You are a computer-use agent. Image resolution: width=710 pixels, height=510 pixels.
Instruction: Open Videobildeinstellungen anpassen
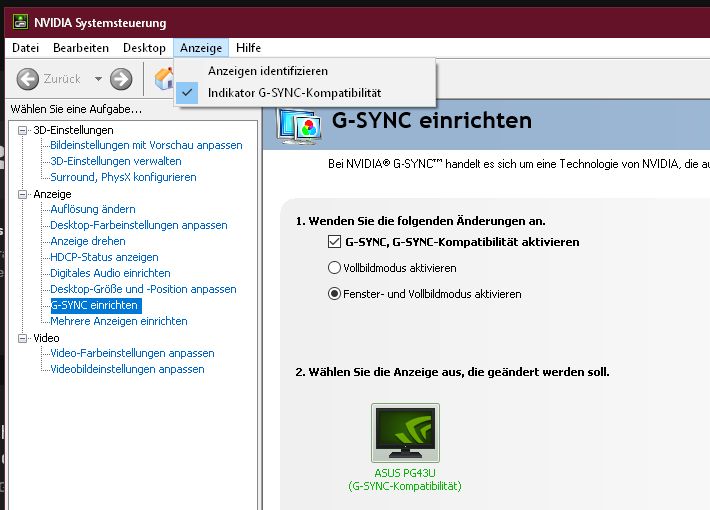(x=127, y=369)
